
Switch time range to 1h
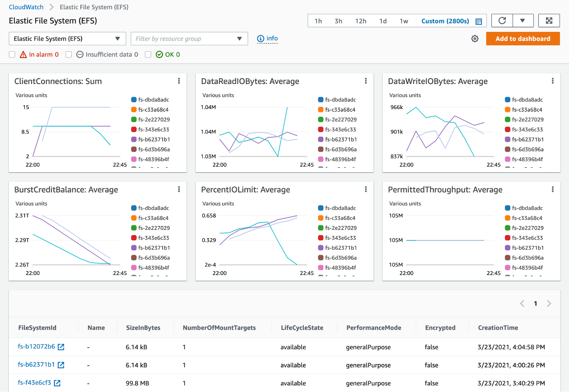click(318, 21)
